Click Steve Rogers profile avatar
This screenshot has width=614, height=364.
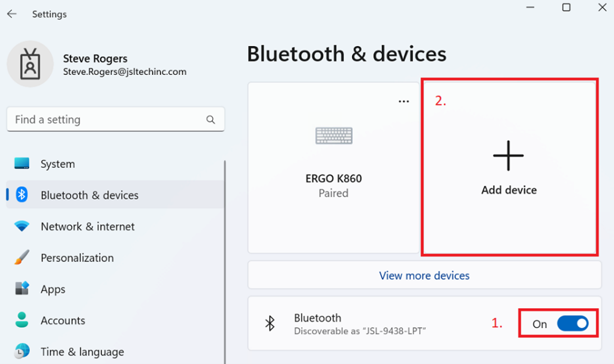pos(29,64)
